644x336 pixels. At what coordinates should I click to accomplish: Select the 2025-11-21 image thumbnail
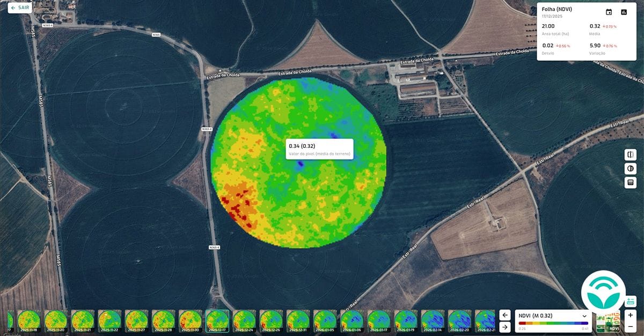point(83,321)
